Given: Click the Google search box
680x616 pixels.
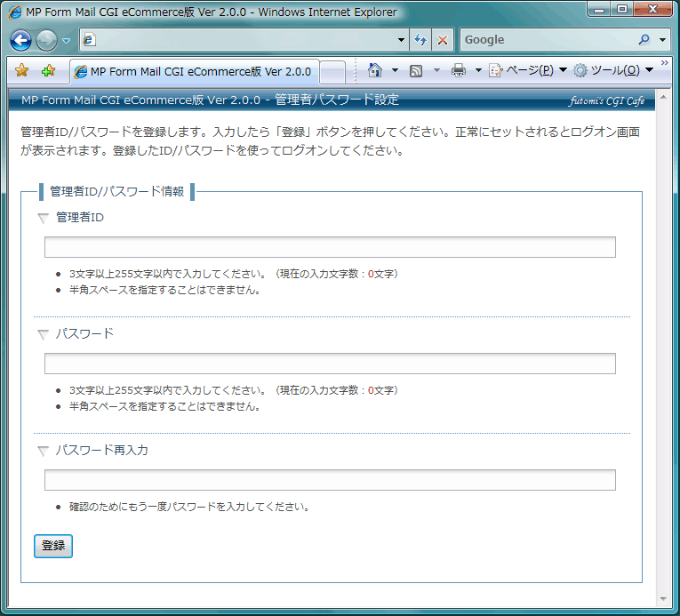Looking at the screenshot, I should coord(547,40).
